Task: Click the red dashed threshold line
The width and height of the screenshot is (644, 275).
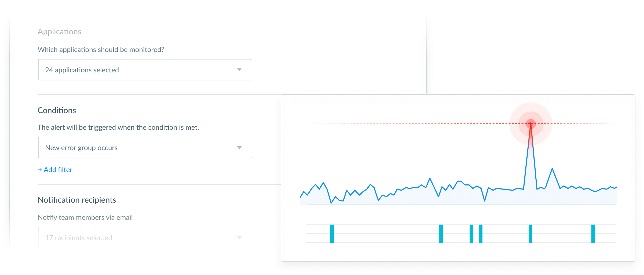Action: coord(462,124)
